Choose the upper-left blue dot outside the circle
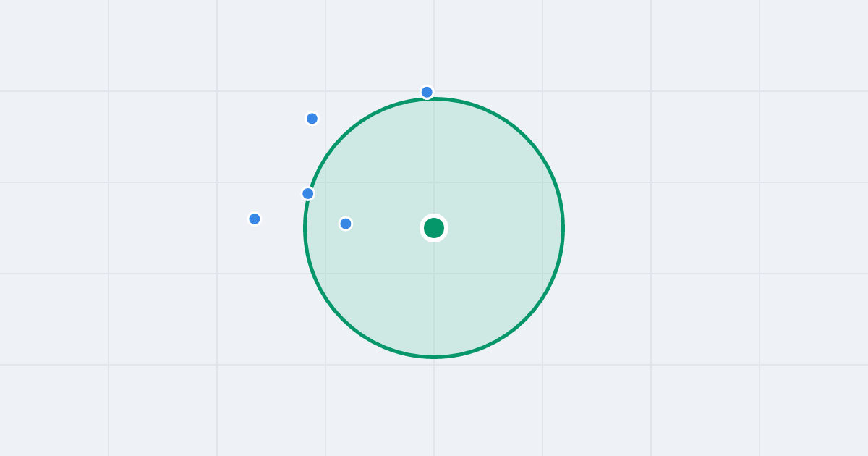Image resolution: width=868 pixels, height=456 pixels. (312, 119)
